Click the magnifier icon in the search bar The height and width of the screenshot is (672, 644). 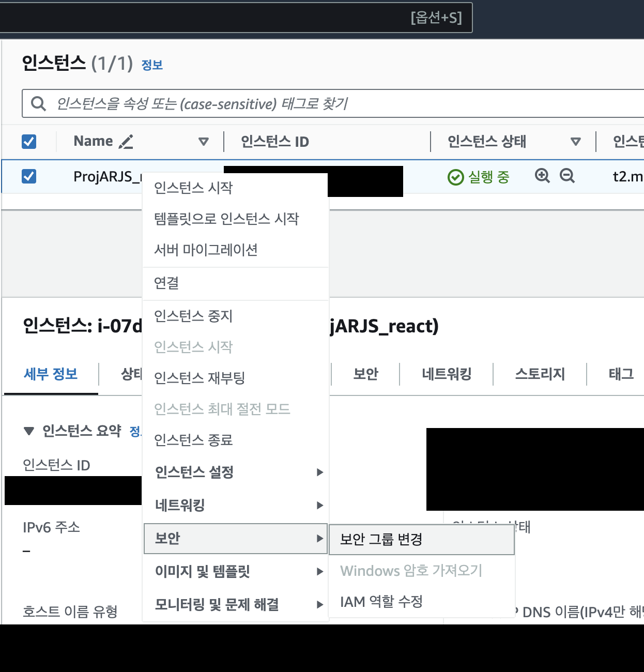[x=38, y=103]
